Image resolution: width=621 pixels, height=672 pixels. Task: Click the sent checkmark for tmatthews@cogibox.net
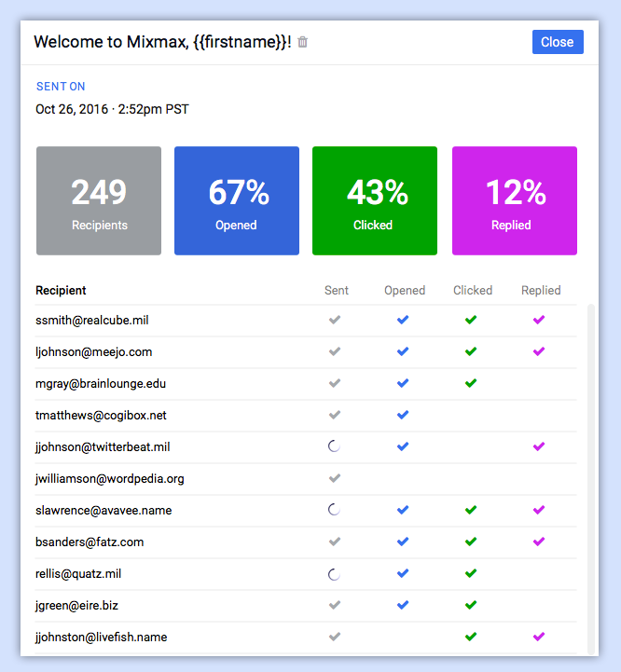335,415
